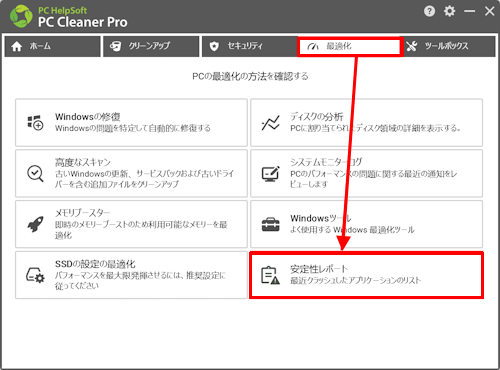This screenshot has height=370, width=500.
Task: Open システムモニターログ card
Action: (366, 173)
